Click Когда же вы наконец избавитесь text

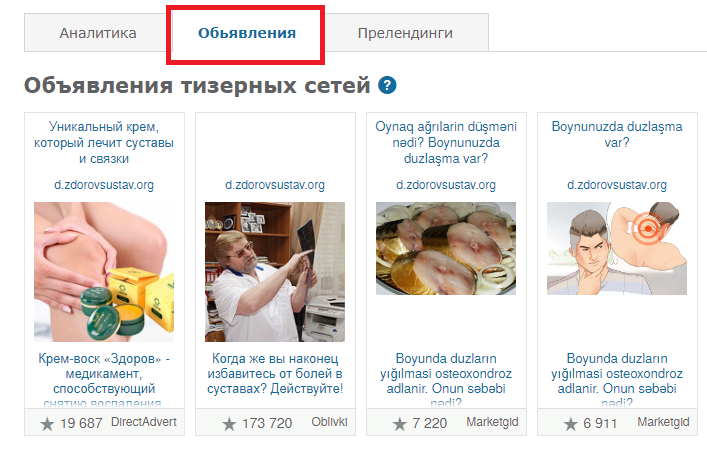pyautogui.click(x=275, y=373)
